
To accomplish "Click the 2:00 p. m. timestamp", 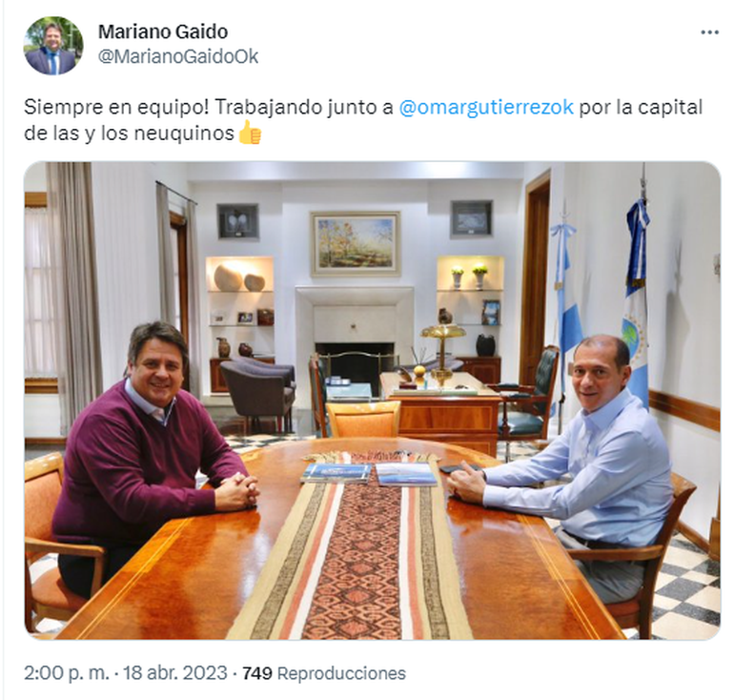I will (66, 673).
